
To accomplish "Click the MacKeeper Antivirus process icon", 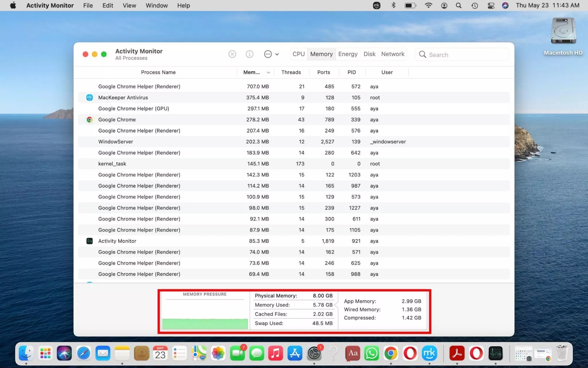I will (x=89, y=97).
